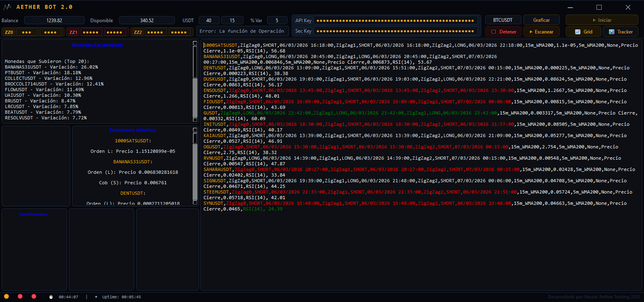Click the Aether Bot logo icon
Screen dimensions: 644x302
7,7
